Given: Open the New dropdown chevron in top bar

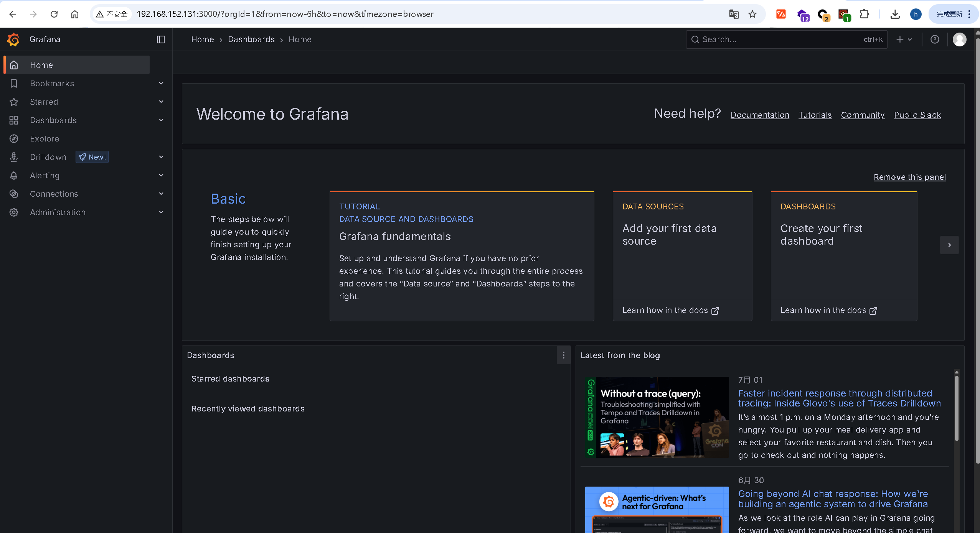Looking at the screenshot, I should pos(910,39).
